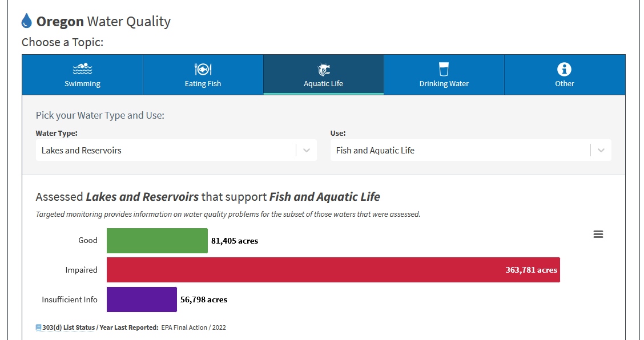Click the swimmer icon in Swimming tab
Screen dimensions: 644x340
click(x=82, y=69)
